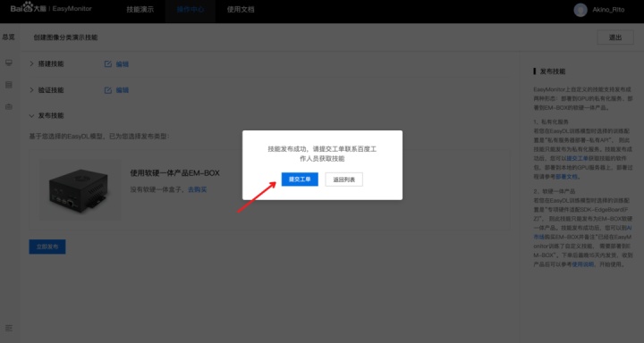Click the stacked list icon in sidebar
The height and width of the screenshot is (343, 644).
9,85
